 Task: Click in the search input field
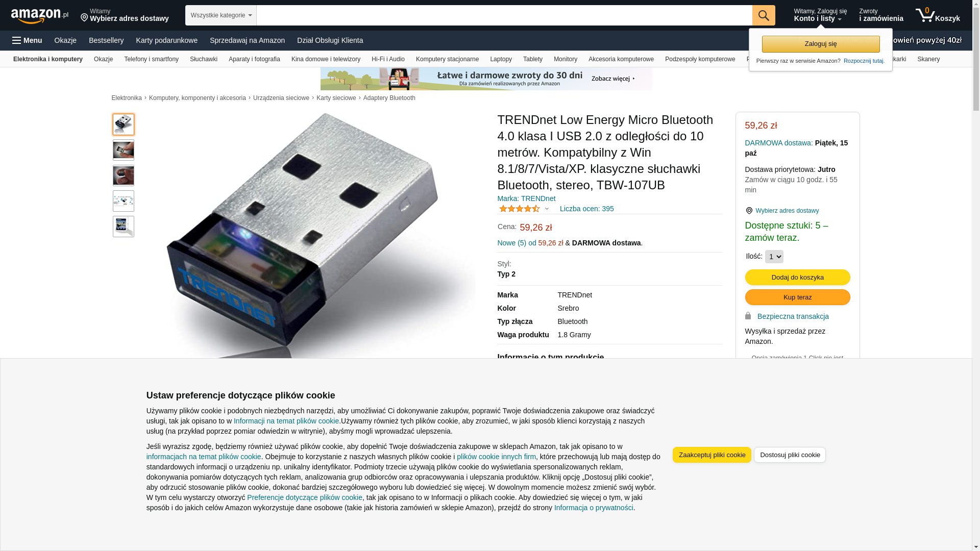[x=504, y=15]
